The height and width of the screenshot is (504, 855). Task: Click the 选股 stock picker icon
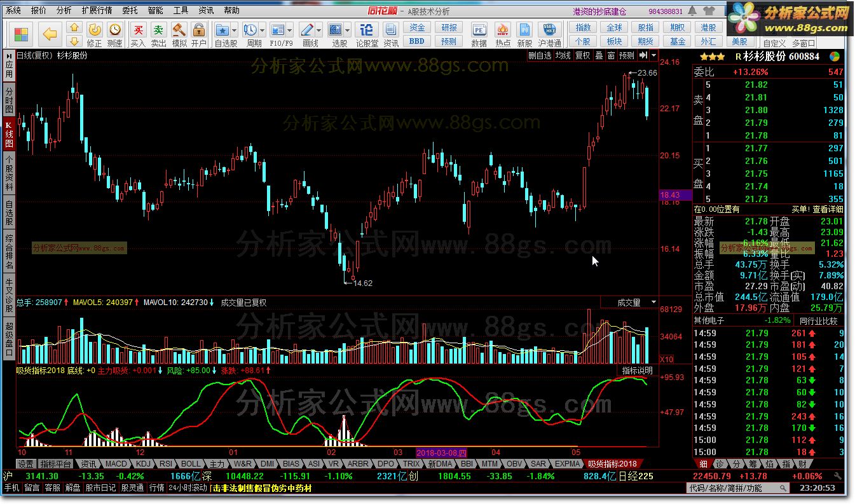336,30
